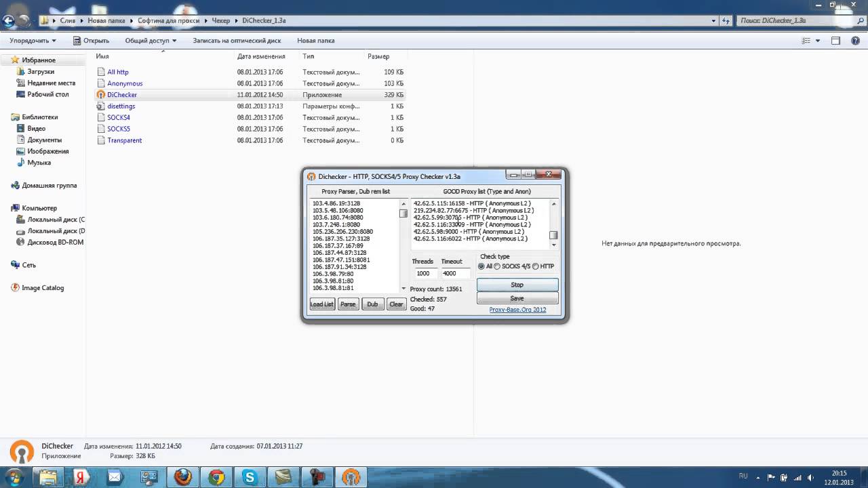This screenshot has height=488, width=868.
Task: Select the All check type radio
Action: 481,266
